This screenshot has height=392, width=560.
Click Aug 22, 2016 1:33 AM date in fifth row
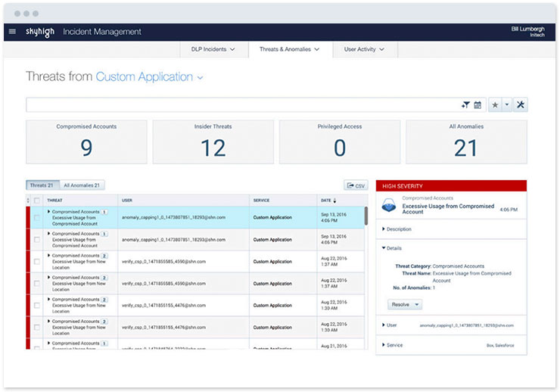tap(334, 305)
